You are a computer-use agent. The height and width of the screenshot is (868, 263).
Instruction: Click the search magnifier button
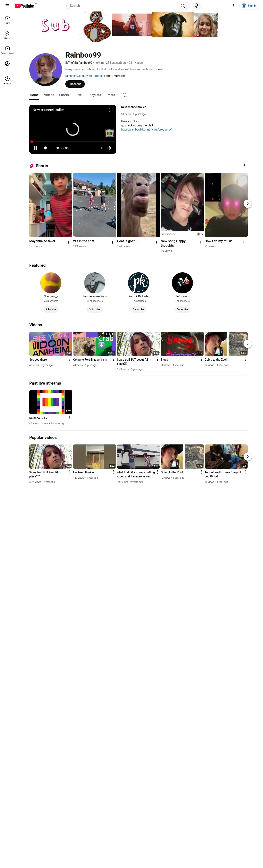[183, 6]
